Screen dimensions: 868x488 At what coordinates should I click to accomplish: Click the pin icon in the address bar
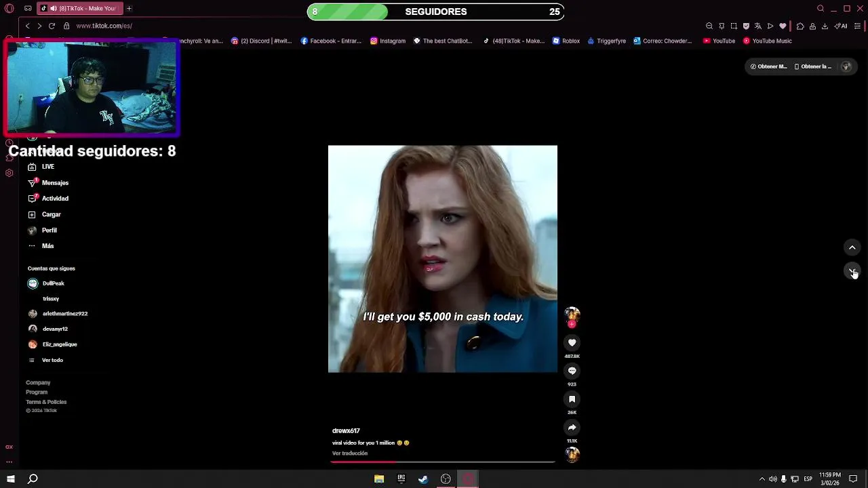click(x=722, y=26)
